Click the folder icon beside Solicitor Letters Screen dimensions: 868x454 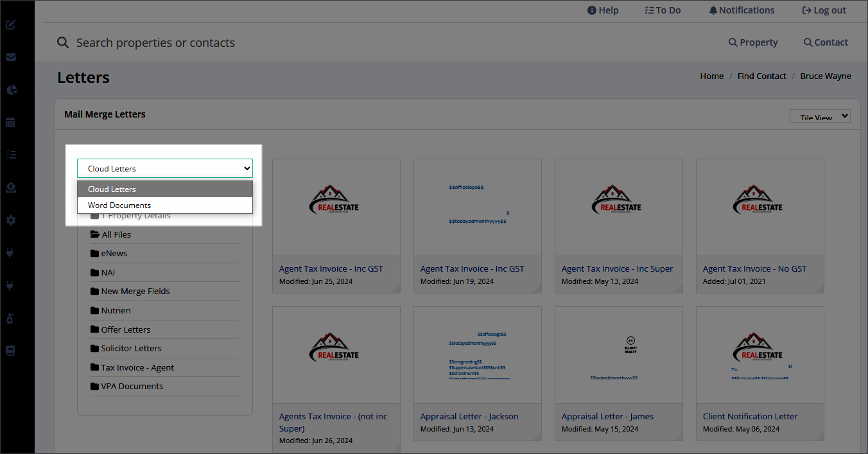pos(95,348)
